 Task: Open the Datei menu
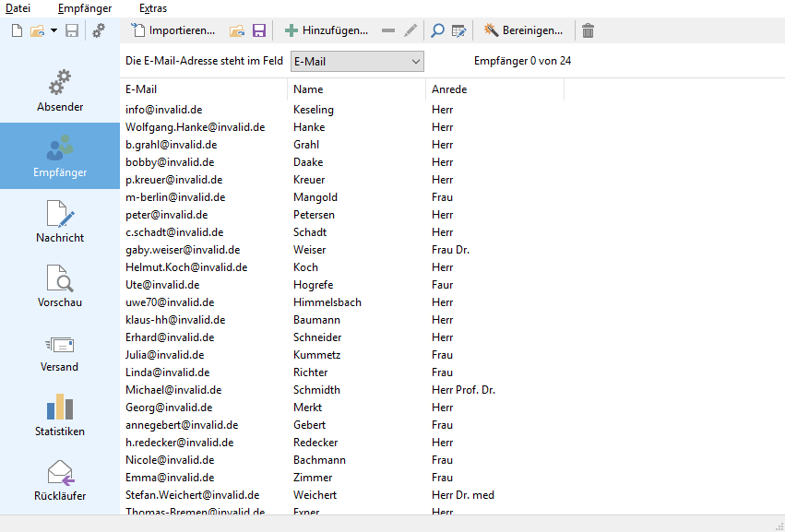coord(18,8)
